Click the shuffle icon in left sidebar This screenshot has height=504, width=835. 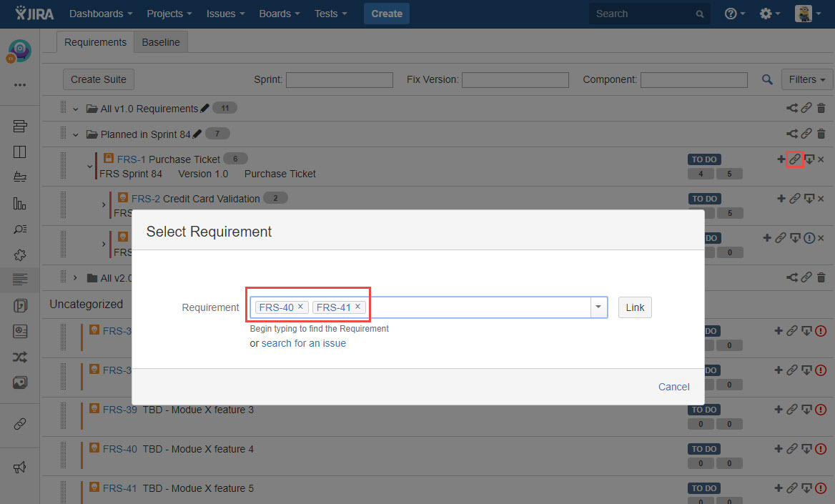point(20,357)
